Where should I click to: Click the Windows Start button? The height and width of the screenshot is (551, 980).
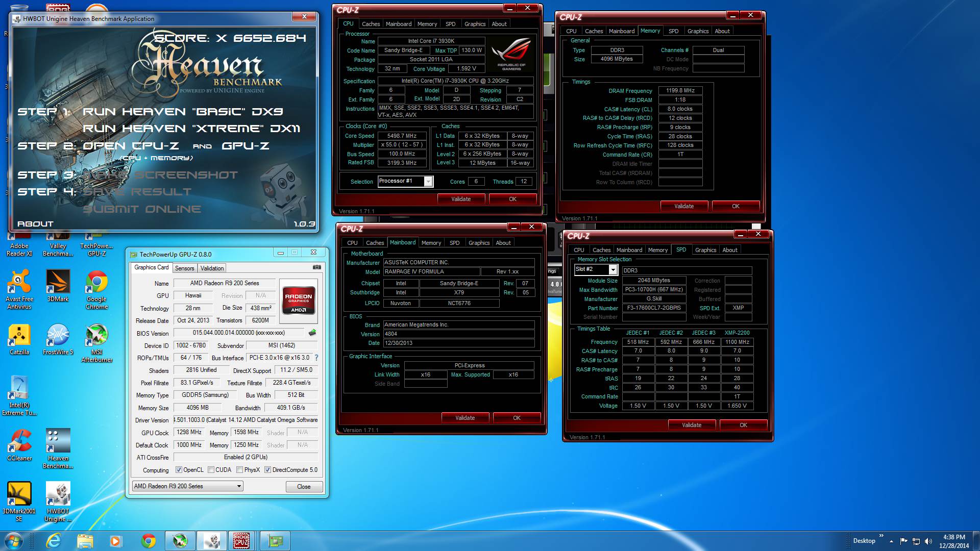pos(13,541)
